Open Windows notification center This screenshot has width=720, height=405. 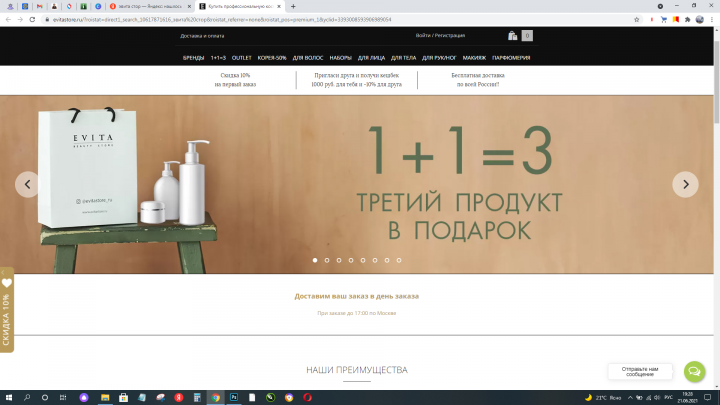tap(708, 398)
